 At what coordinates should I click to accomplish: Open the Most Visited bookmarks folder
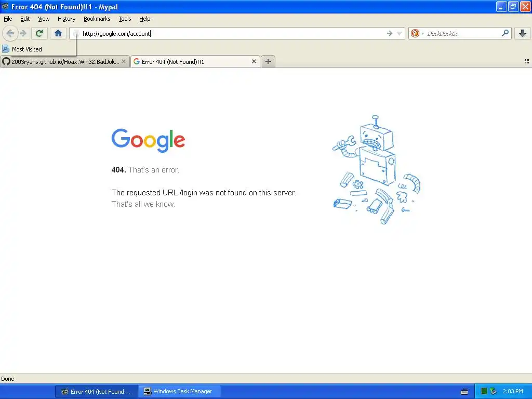(22, 49)
